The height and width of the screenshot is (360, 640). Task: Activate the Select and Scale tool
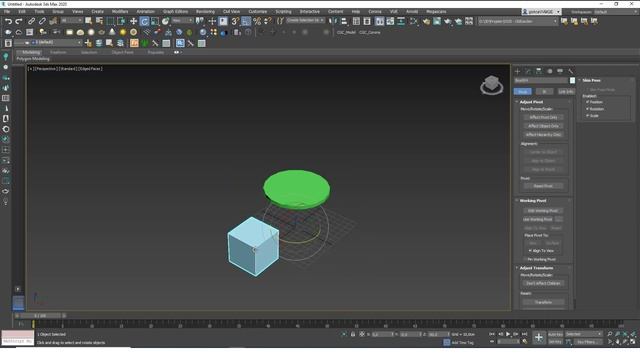click(155, 21)
